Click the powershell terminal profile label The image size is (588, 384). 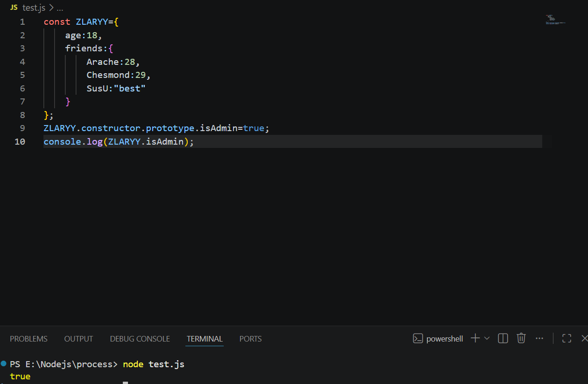click(x=445, y=339)
